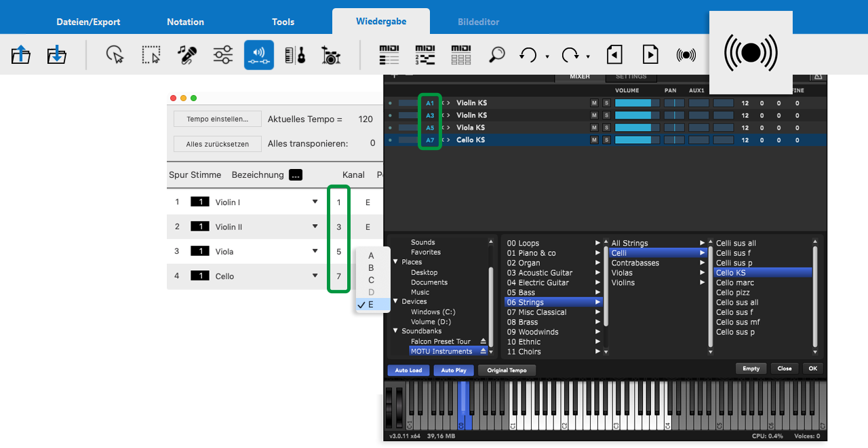Image resolution: width=868 pixels, height=448 pixels.
Task: Collapse the Soundbanks tree section
Action: (x=395, y=331)
